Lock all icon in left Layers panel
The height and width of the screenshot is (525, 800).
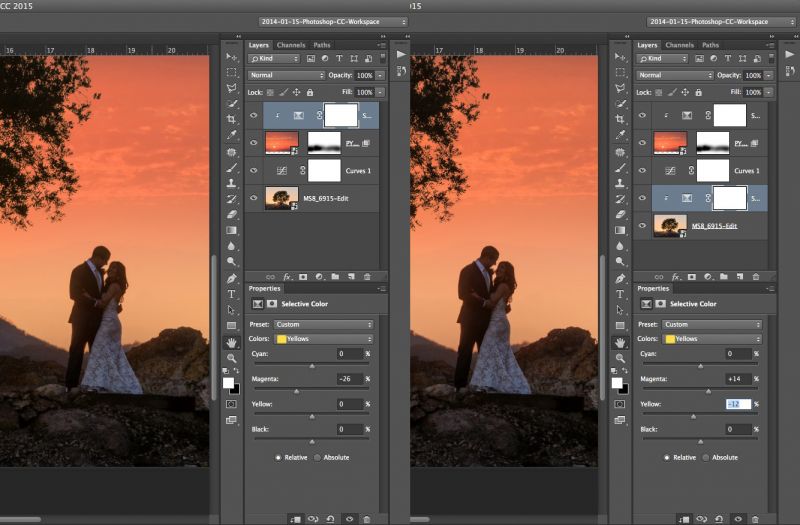310,92
